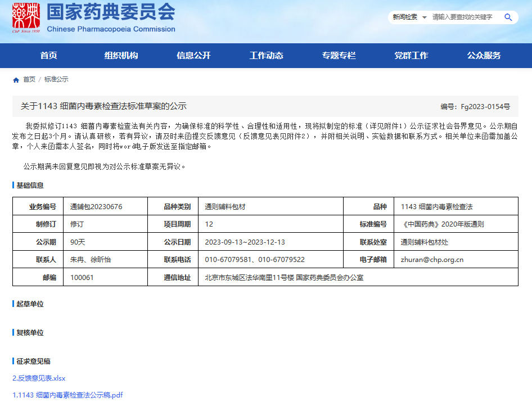532x402 pixels.
Task: Click the 起草单位 section heading
Action: coord(30,304)
